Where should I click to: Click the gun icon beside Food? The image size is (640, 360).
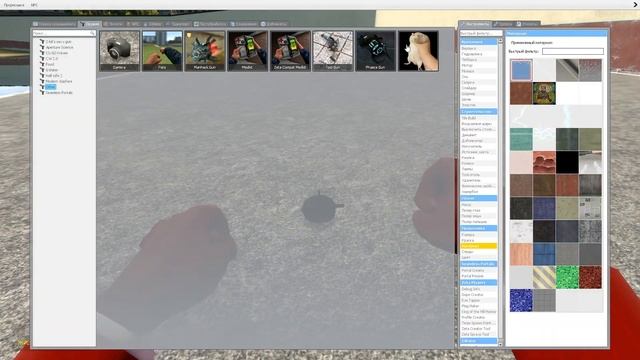(42, 64)
